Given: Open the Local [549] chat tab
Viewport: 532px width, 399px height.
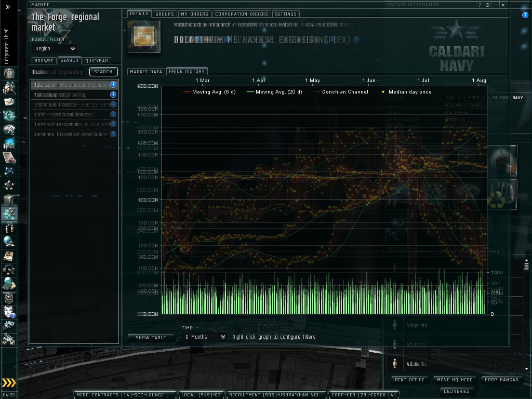Looking at the screenshot, I should pyautogui.click(x=201, y=395).
